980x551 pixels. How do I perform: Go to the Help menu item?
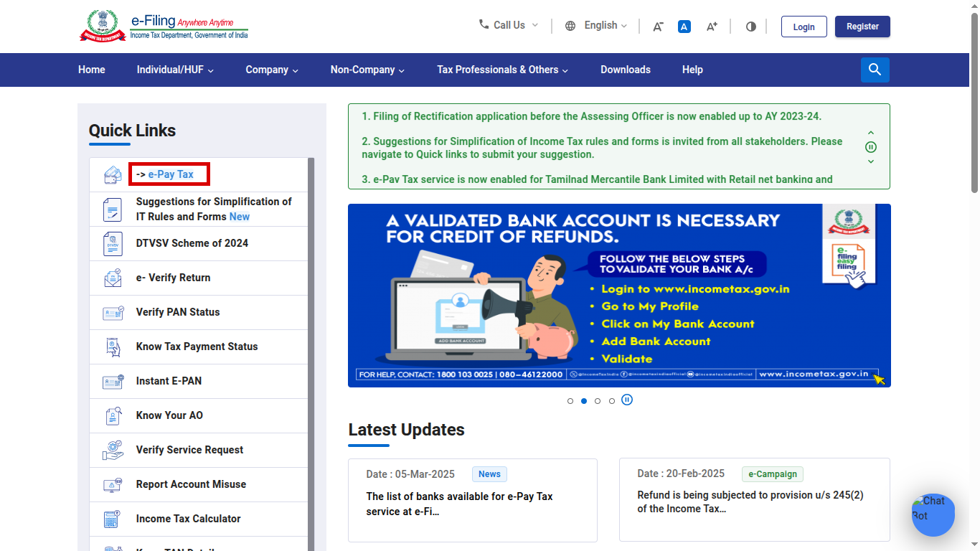coord(692,70)
